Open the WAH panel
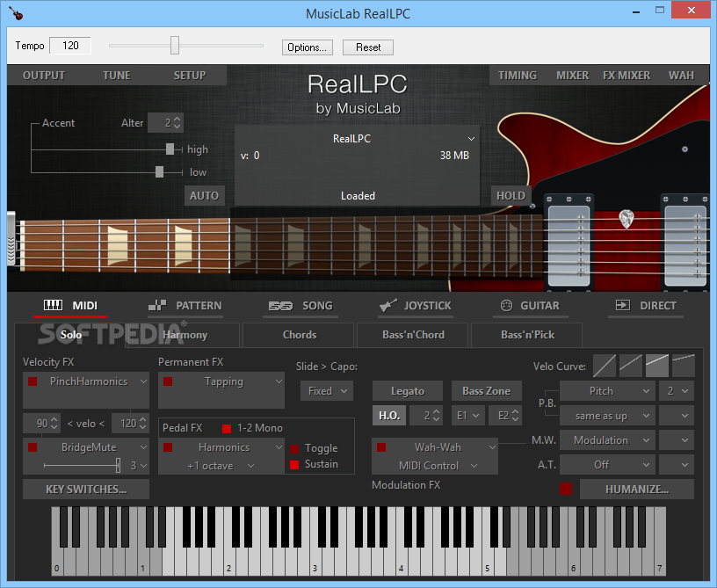 pyautogui.click(x=681, y=76)
